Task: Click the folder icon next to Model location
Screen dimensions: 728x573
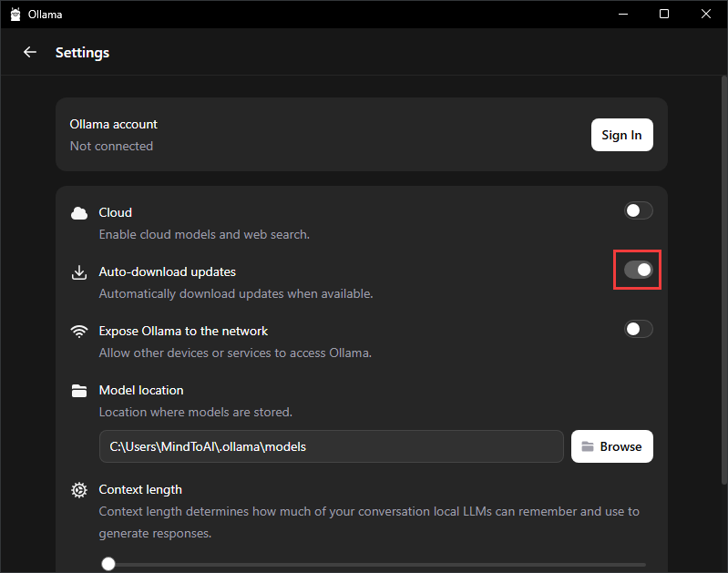Action: click(79, 391)
